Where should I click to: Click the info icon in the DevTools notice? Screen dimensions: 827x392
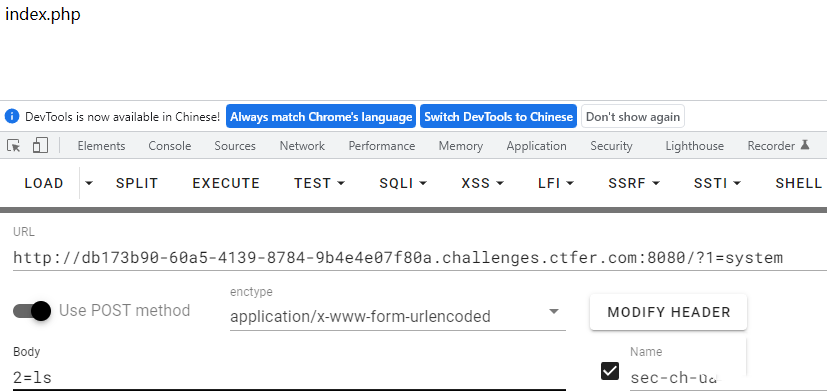[x=12, y=117]
